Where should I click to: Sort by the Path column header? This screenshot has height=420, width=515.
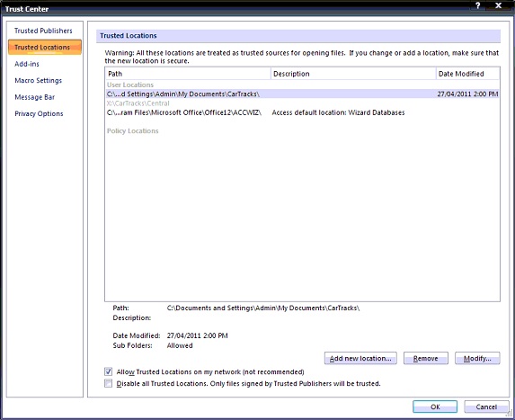click(x=188, y=74)
